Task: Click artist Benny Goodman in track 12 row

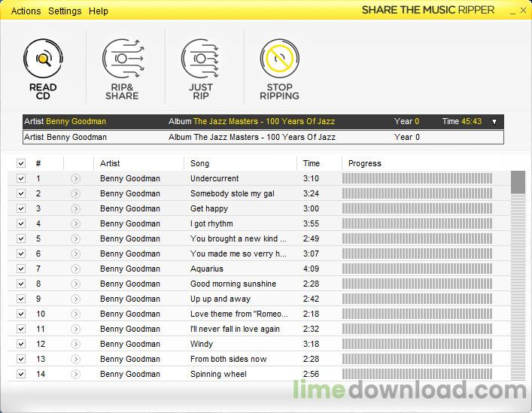Action: tap(130, 344)
